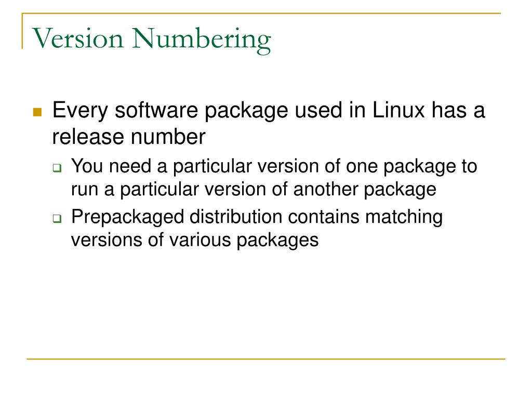Click the 'Version Numbering' slide title
Viewport: 532px width, 399px height.
152,39
